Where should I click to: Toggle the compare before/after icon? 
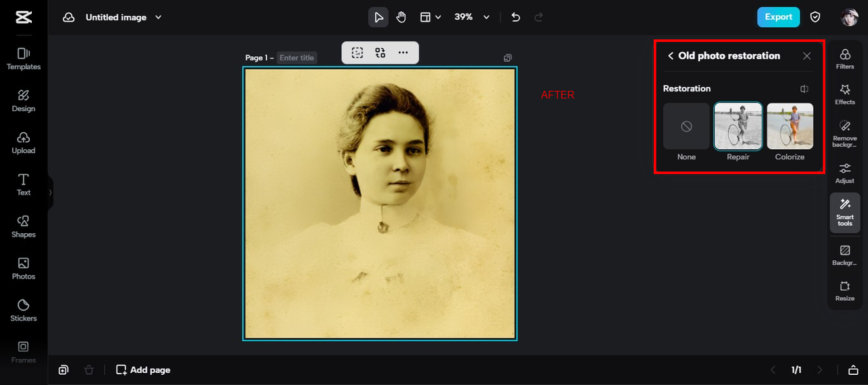(x=804, y=89)
